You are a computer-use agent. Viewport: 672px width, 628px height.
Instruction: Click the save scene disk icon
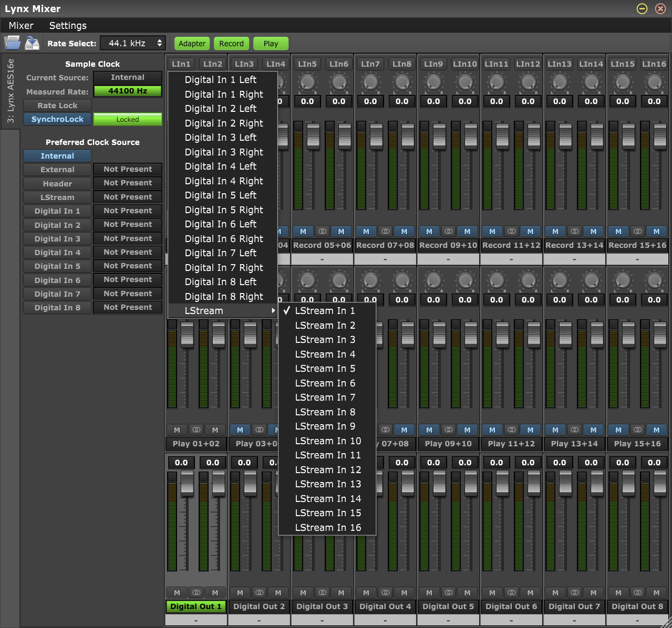[x=33, y=43]
